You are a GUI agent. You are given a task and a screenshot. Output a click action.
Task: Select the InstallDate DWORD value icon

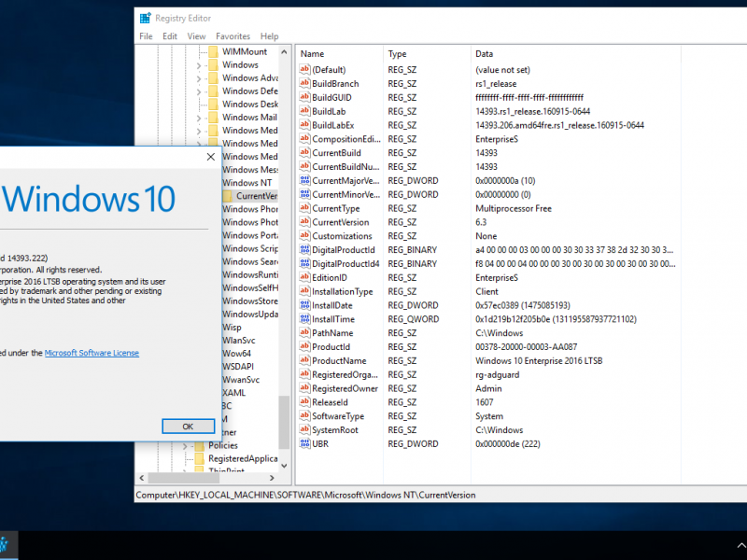(305, 305)
